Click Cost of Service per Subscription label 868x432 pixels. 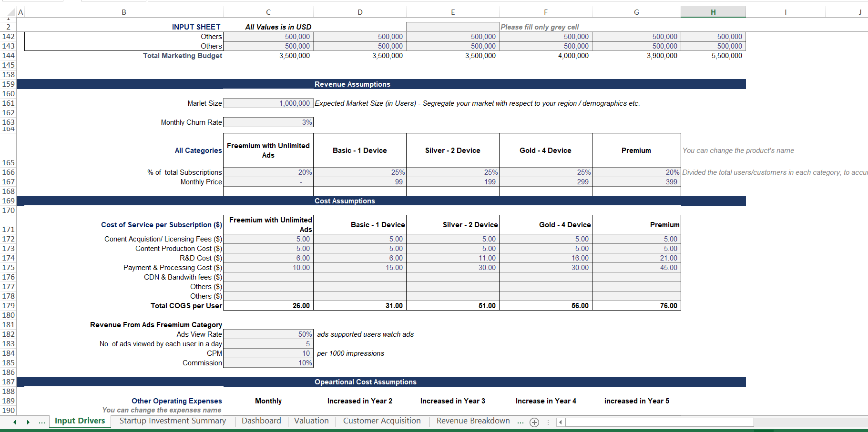(x=162, y=225)
